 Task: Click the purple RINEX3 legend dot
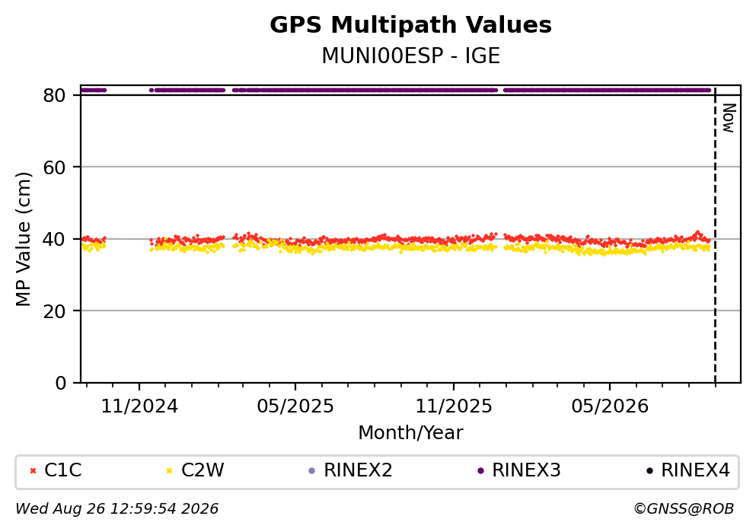480,471
